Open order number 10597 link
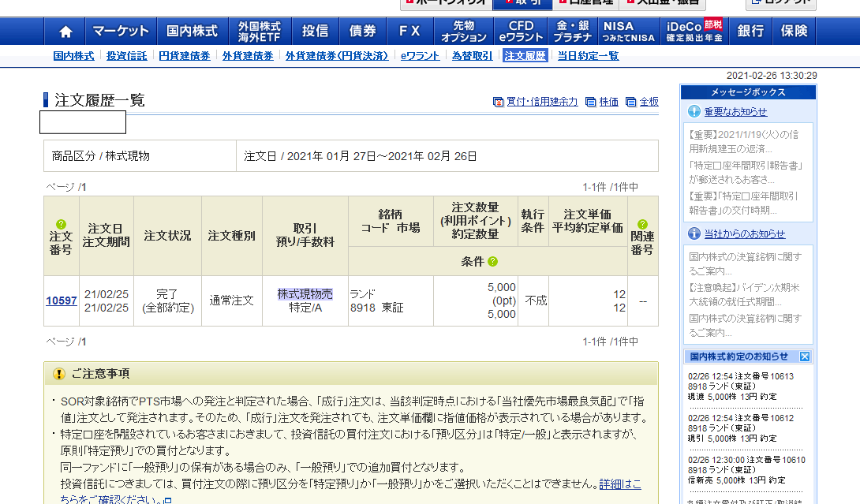Screen dimensions: 860x504 click(x=61, y=299)
